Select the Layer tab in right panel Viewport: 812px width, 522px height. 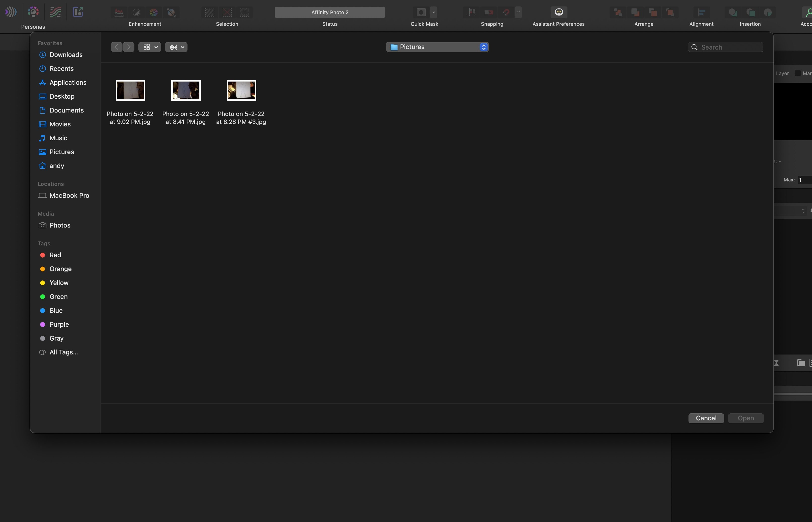tap(782, 73)
